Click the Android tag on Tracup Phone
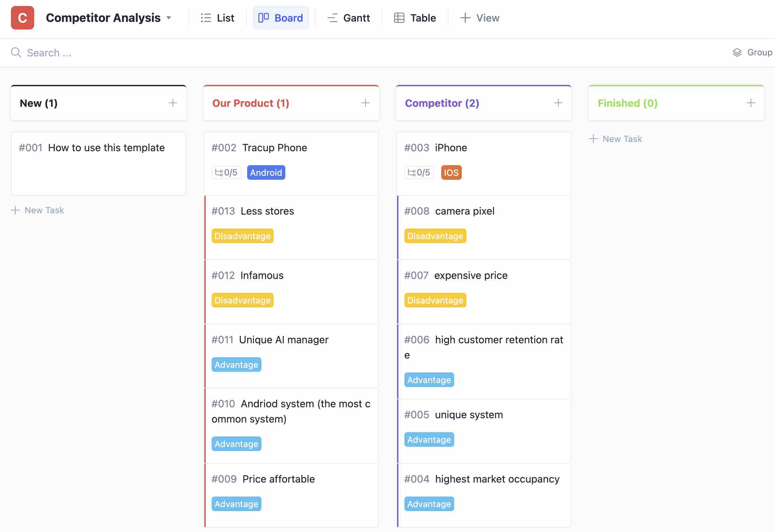Image resolution: width=775 pixels, height=532 pixels. pos(266,173)
